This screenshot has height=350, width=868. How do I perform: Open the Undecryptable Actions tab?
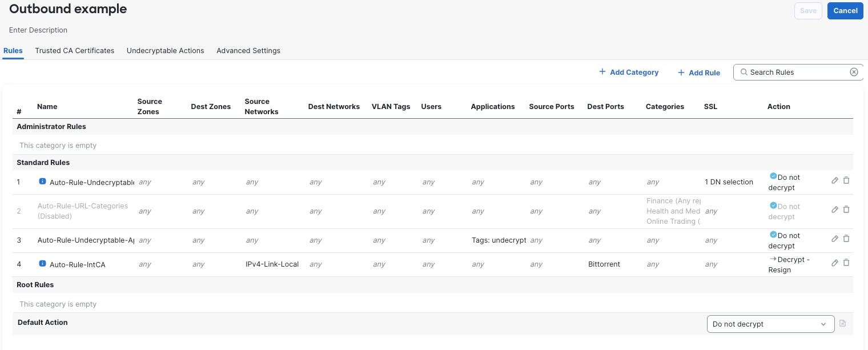[165, 50]
